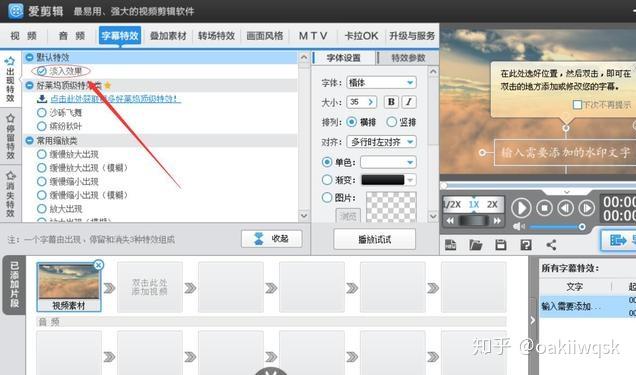Screen dimensions: 636x375
Task: Switch to the 转场特效 tab
Action: [x=216, y=36]
